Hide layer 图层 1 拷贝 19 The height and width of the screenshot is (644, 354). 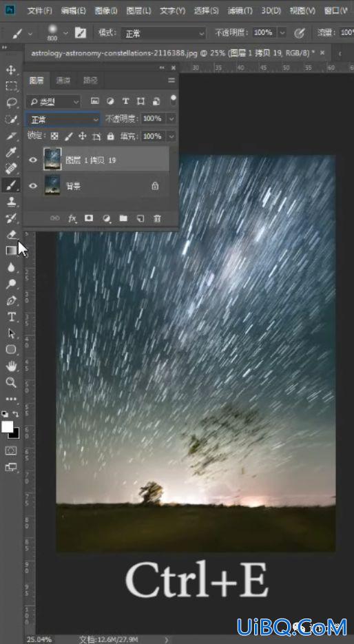click(33, 160)
